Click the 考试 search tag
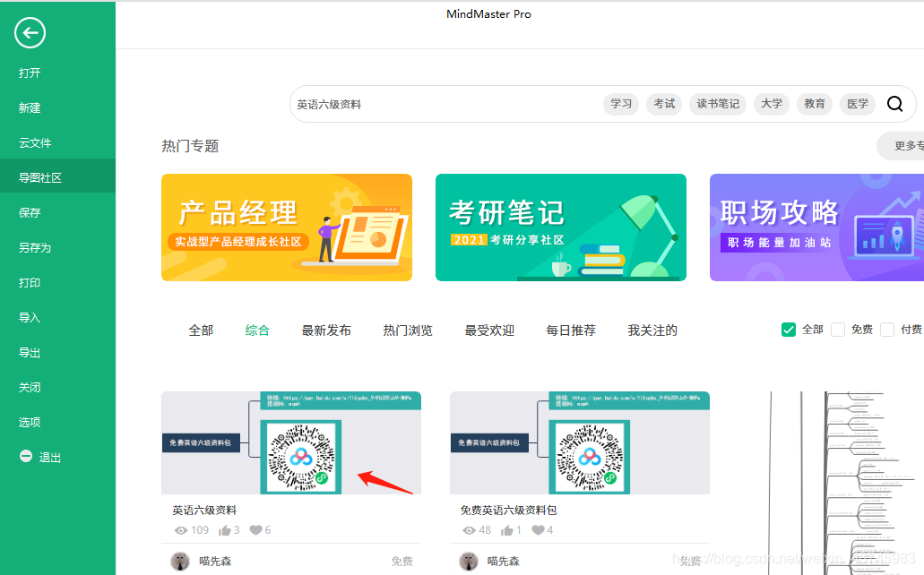This screenshot has width=924, height=575. point(664,104)
